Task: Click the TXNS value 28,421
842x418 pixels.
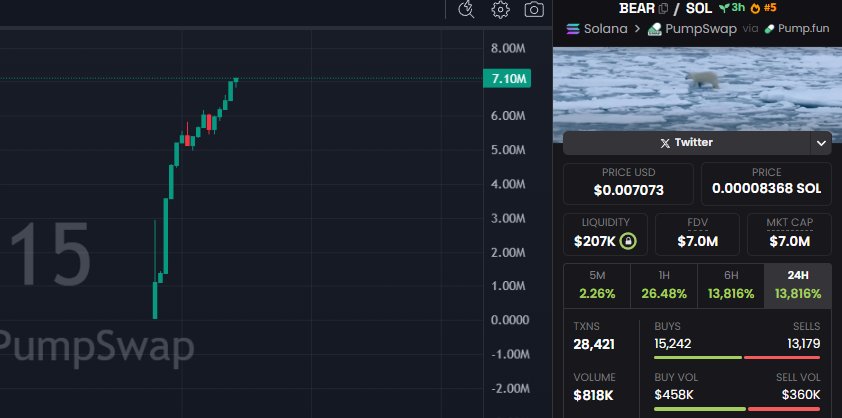Action: (x=594, y=344)
